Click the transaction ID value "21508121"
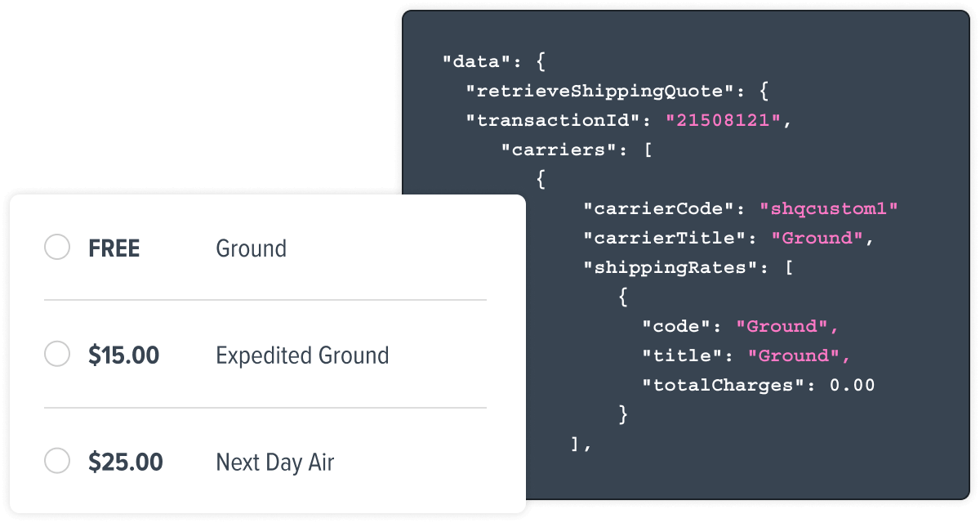The image size is (980, 523). pos(724,120)
